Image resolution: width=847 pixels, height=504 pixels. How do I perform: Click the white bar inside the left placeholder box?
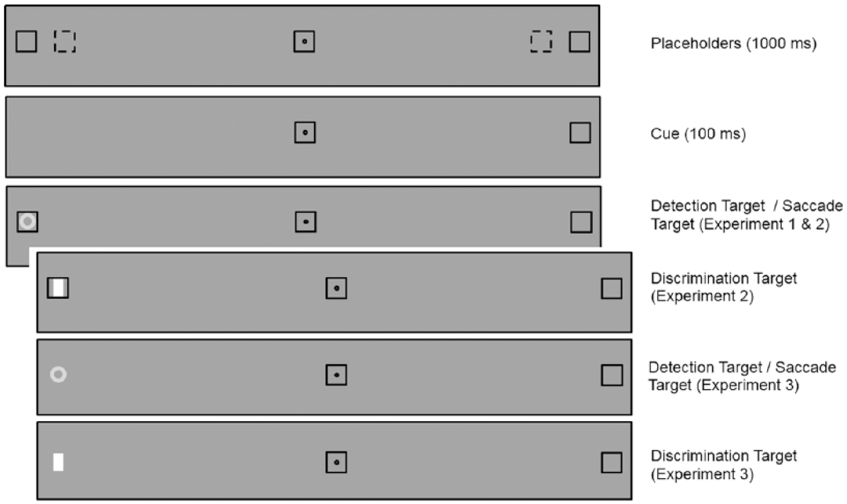point(59,288)
